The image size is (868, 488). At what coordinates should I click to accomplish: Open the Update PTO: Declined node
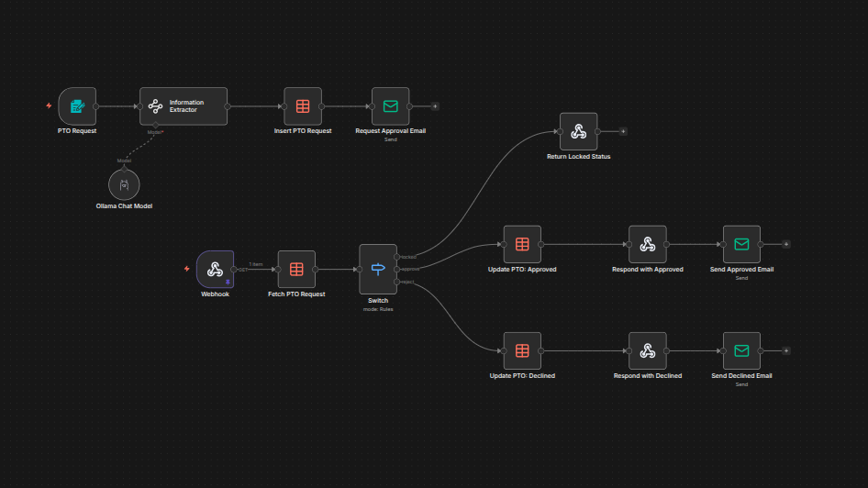[x=522, y=350]
